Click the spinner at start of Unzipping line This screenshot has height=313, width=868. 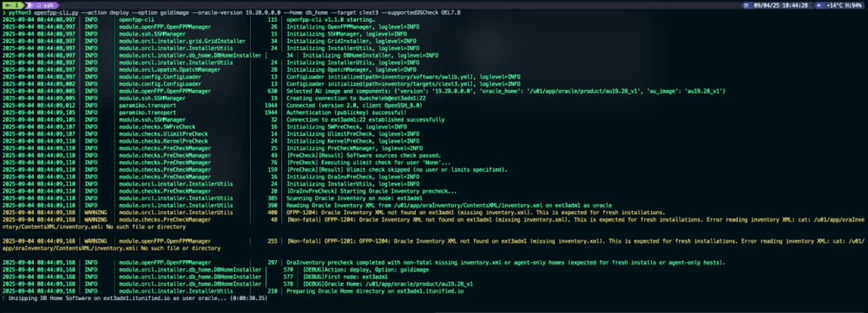click(3, 298)
